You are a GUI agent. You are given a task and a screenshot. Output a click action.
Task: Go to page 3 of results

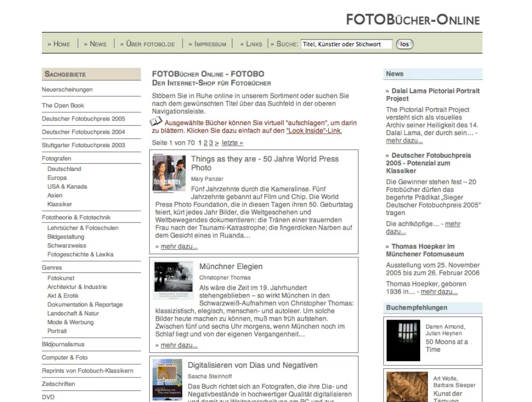[211, 143]
